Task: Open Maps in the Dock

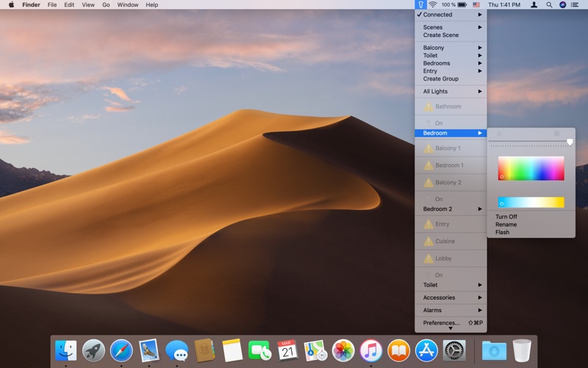Action: pyautogui.click(x=315, y=350)
